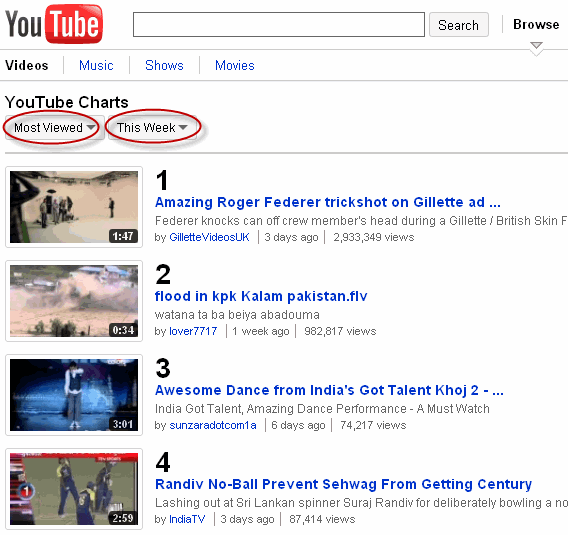Open the Browse menu
Screen dimensions: 568x535
tap(536, 24)
